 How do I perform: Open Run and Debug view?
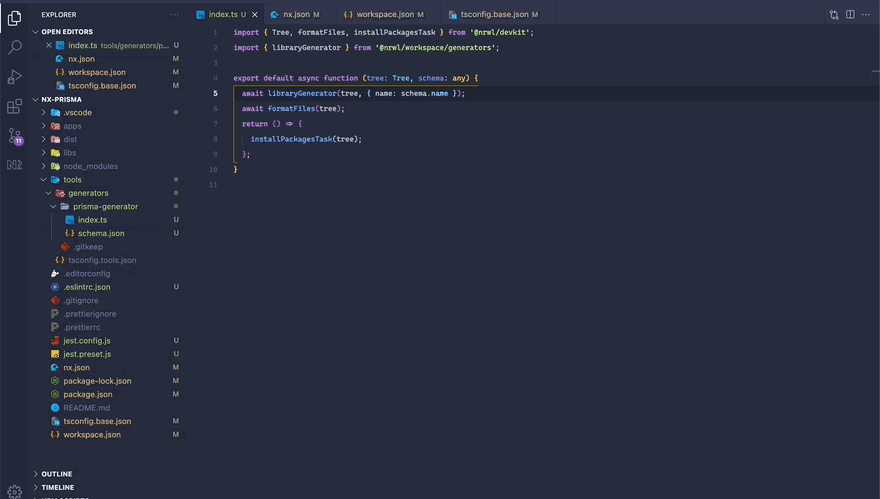pyautogui.click(x=15, y=77)
